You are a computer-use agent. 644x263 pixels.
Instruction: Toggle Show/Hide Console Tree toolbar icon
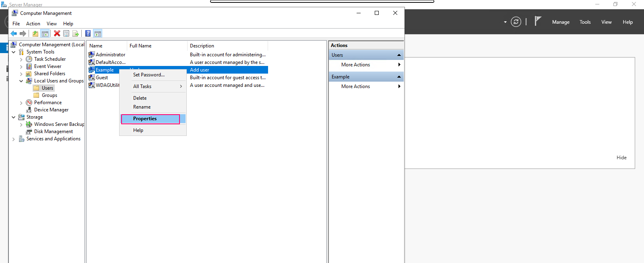[x=45, y=33]
